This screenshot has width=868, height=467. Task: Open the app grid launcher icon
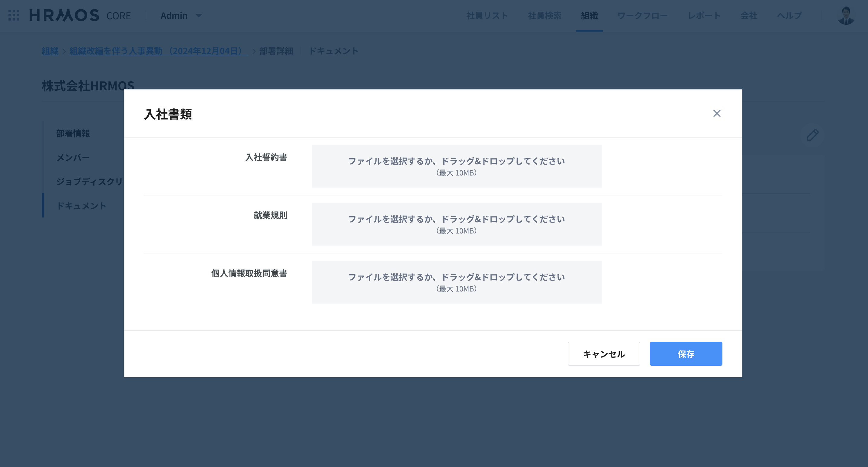pos(14,15)
